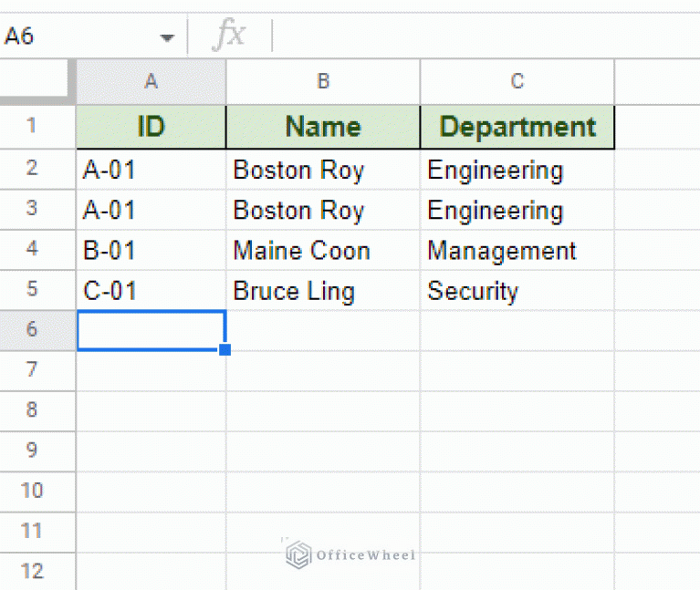
Task: Click the OfficeWheel watermark logo
Action: coord(298,554)
